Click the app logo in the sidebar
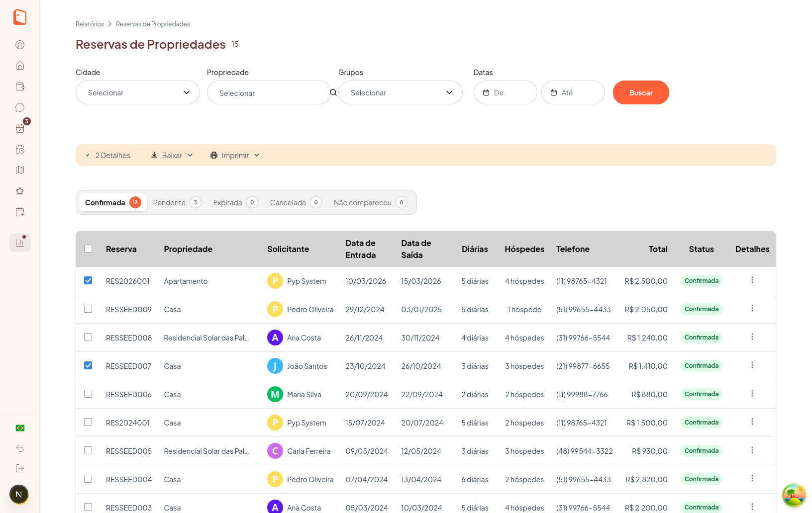This screenshot has height=513, width=812. [20, 17]
